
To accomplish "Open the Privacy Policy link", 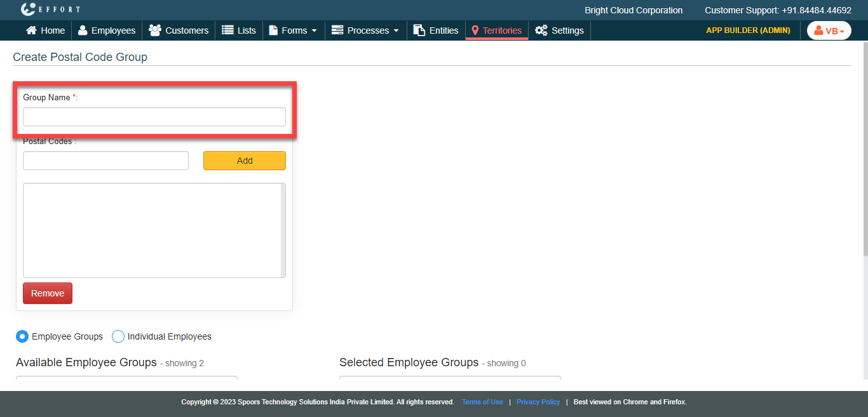I will pos(538,402).
